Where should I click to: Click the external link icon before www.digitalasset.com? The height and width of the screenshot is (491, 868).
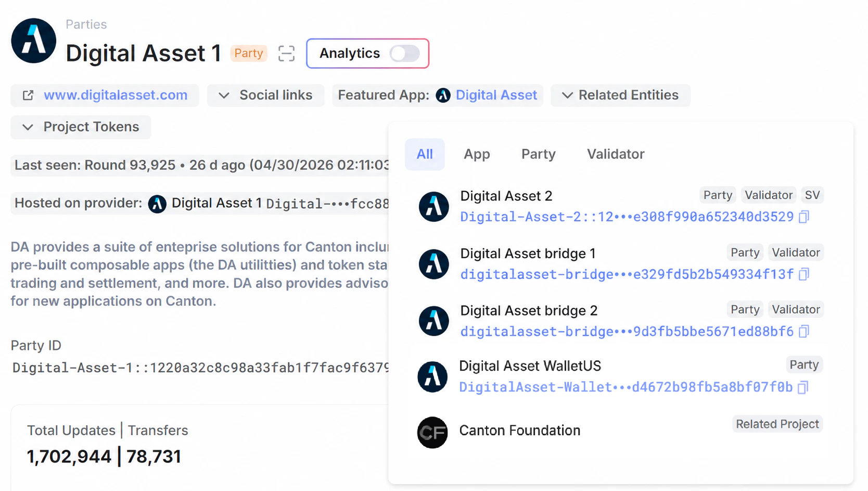[x=28, y=95]
